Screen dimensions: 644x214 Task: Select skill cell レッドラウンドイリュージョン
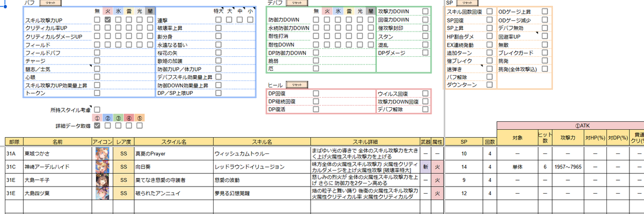261,166
